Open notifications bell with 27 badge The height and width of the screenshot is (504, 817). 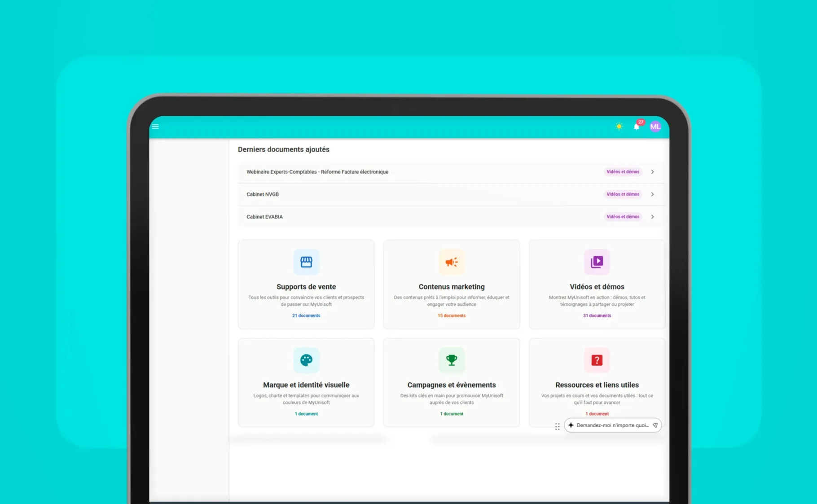point(637,127)
